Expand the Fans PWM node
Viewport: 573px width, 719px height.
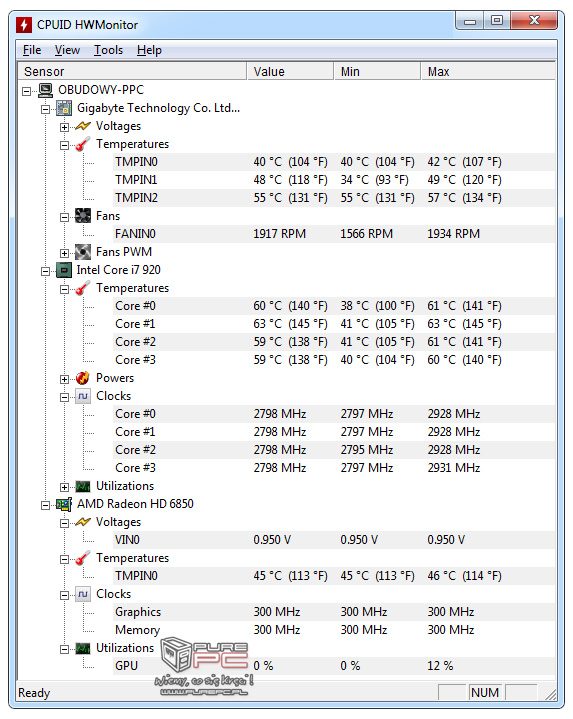click(x=64, y=253)
